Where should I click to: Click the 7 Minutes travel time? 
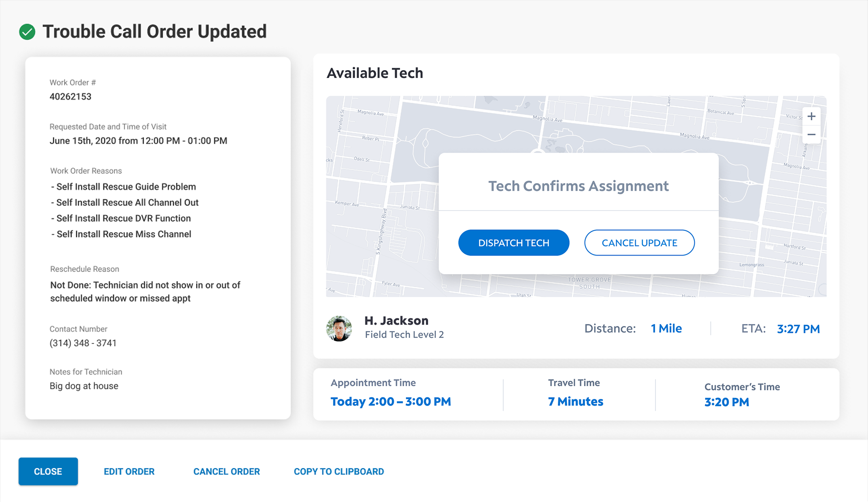coord(576,402)
